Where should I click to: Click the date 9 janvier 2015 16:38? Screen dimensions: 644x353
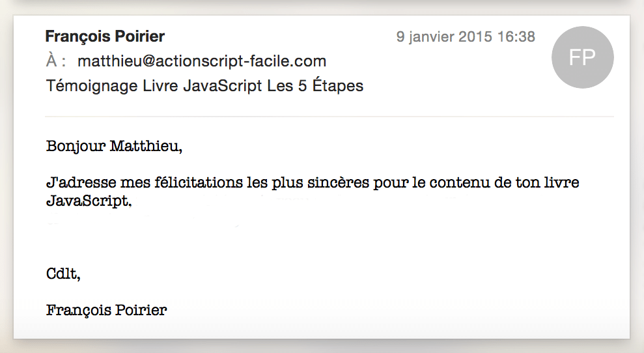[x=466, y=36]
